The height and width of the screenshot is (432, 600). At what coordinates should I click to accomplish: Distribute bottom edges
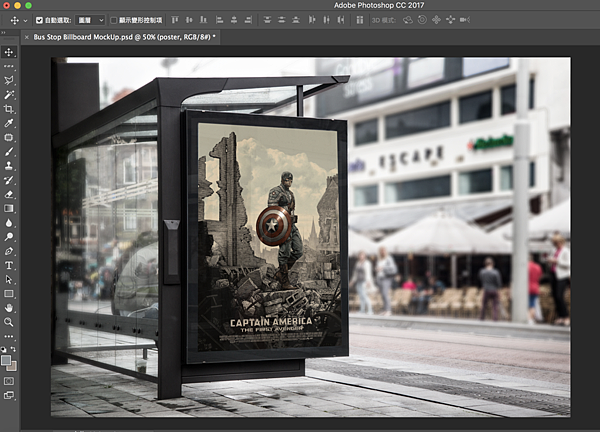tap(296, 20)
